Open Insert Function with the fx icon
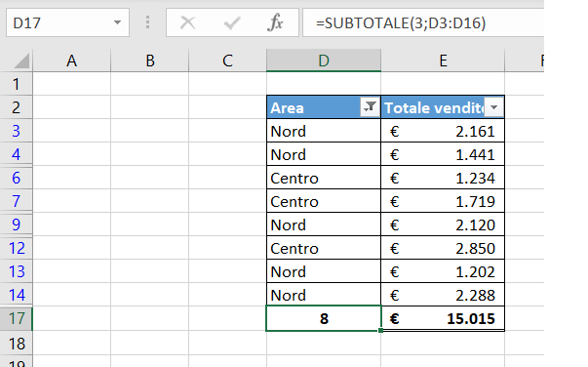The width and height of the screenshot is (588, 367). click(x=275, y=22)
